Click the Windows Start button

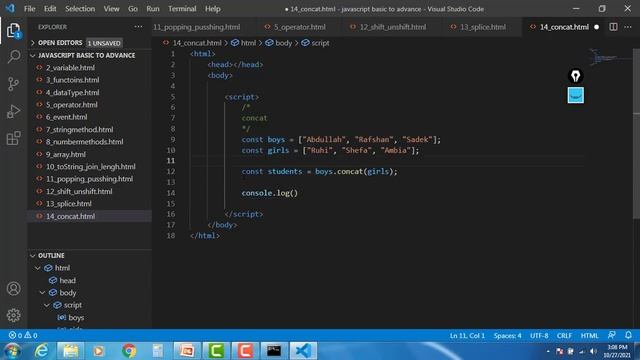[x=13, y=351]
